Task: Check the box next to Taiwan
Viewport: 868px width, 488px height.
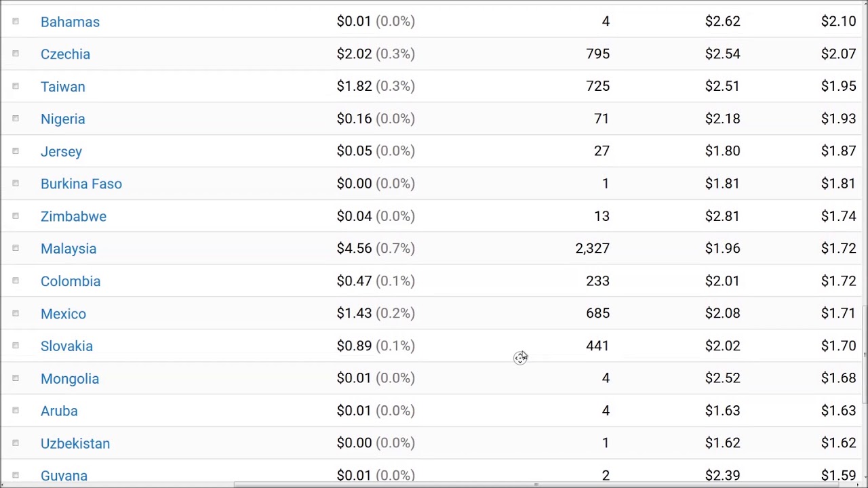Action: (16, 87)
